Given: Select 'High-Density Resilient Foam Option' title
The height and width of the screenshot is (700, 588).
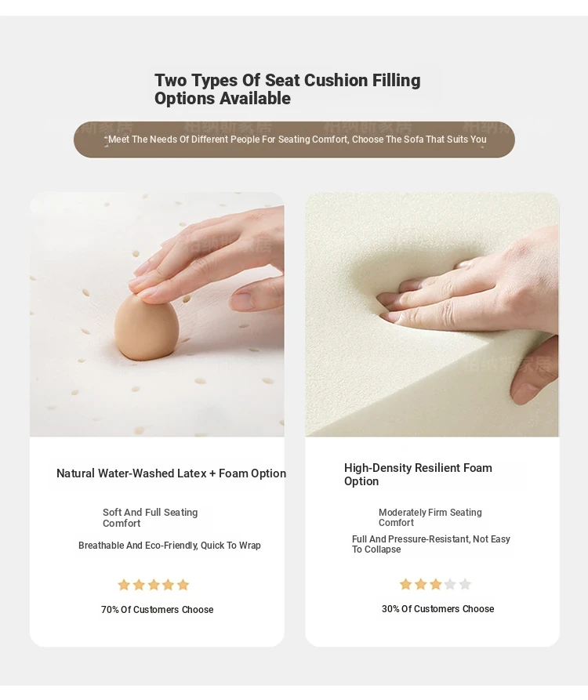Looking at the screenshot, I should point(418,474).
